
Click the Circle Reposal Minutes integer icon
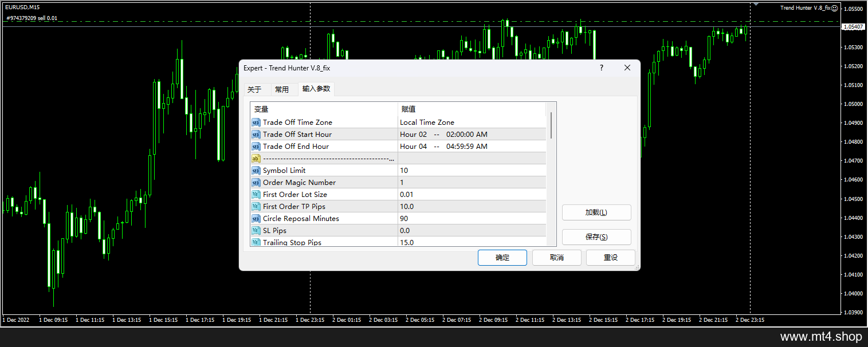[x=256, y=219]
